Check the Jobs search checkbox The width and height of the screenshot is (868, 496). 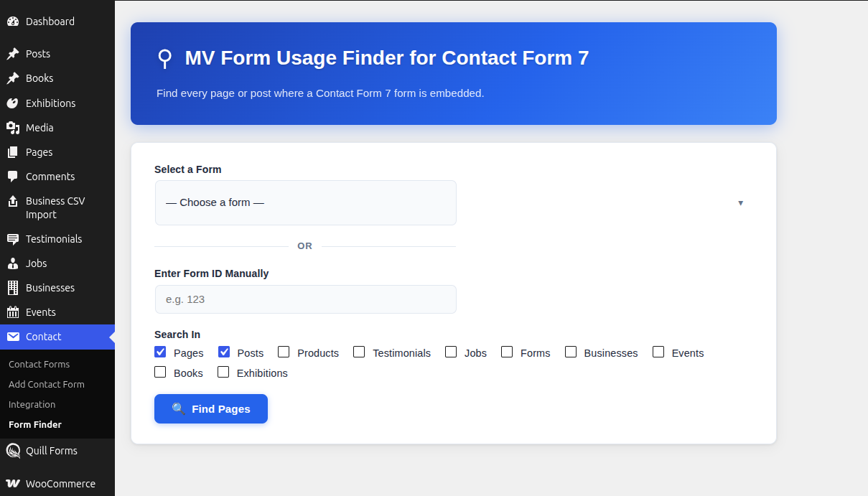451,352
